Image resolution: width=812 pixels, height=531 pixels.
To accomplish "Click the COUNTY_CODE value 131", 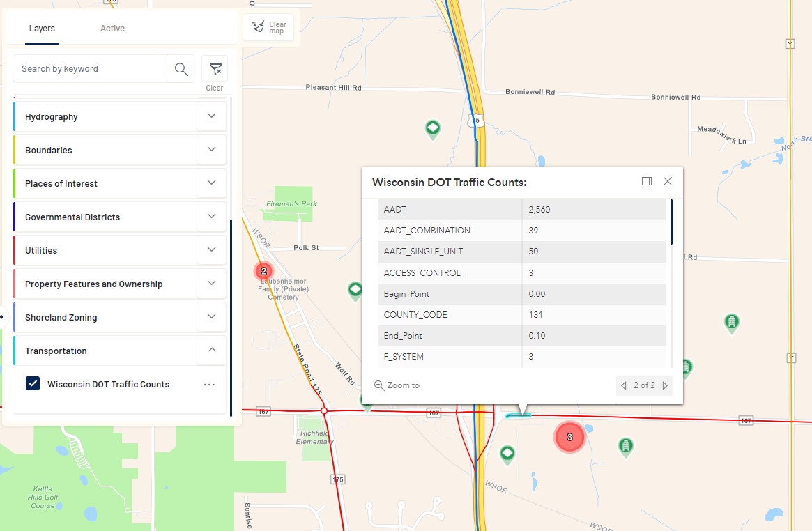I will click(x=535, y=315).
